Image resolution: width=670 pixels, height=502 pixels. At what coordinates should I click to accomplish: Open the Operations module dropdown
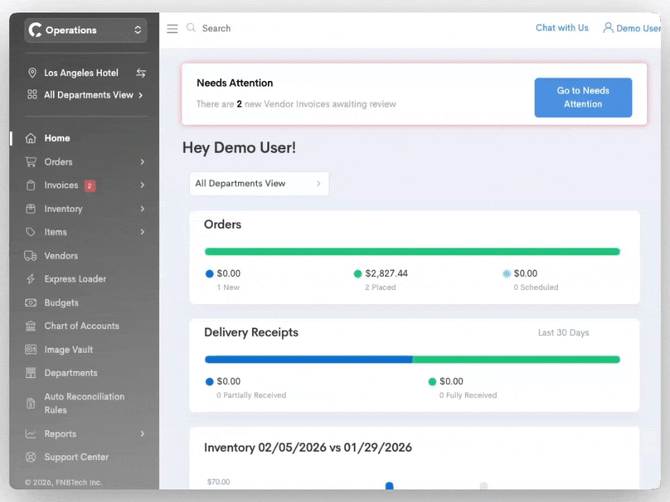pyautogui.click(x=86, y=30)
